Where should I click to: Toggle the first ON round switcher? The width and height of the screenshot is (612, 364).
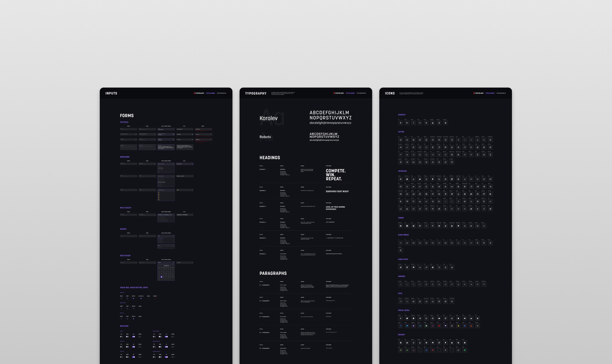point(134,337)
